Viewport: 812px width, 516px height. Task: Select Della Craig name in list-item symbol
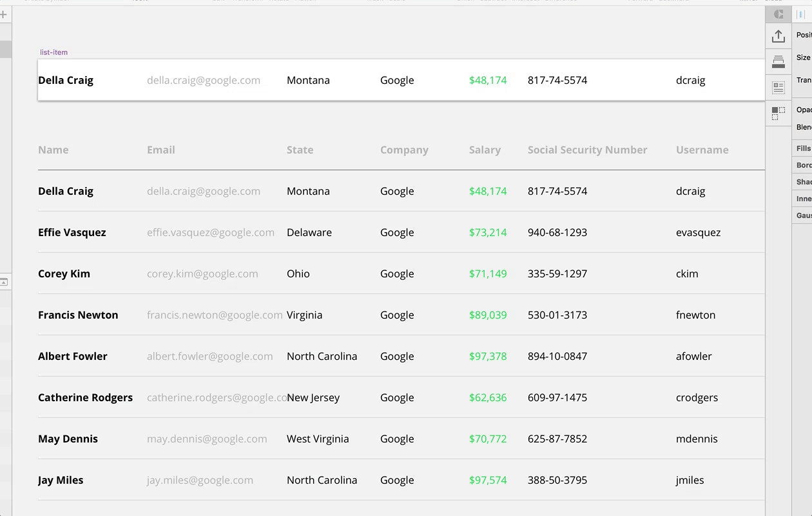pyautogui.click(x=66, y=81)
